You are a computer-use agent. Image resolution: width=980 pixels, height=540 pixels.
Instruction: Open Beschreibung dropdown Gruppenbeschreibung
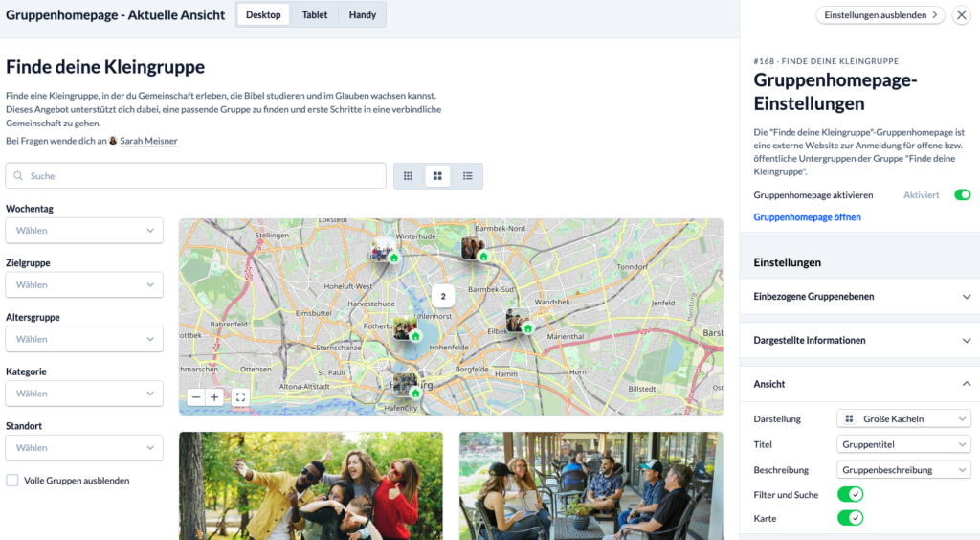coord(903,470)
